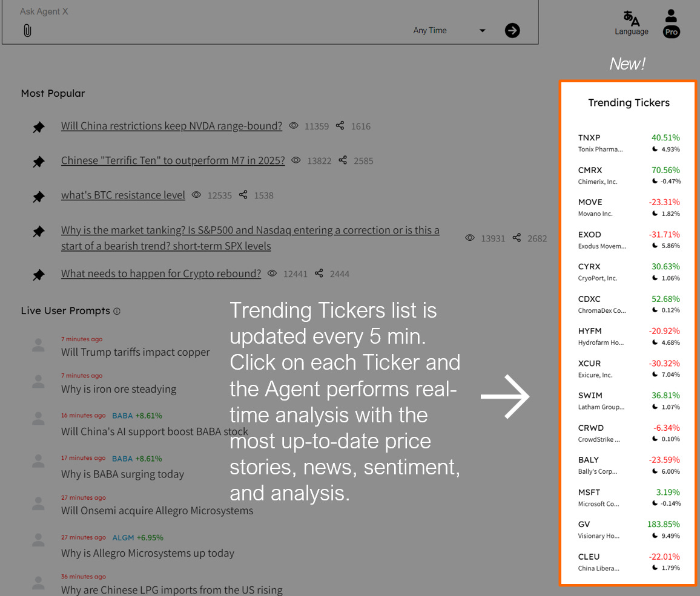This screenshot has height=596, width=700.
Task: Click the Live User Prompts info icon
Action: tap(116, 312)
